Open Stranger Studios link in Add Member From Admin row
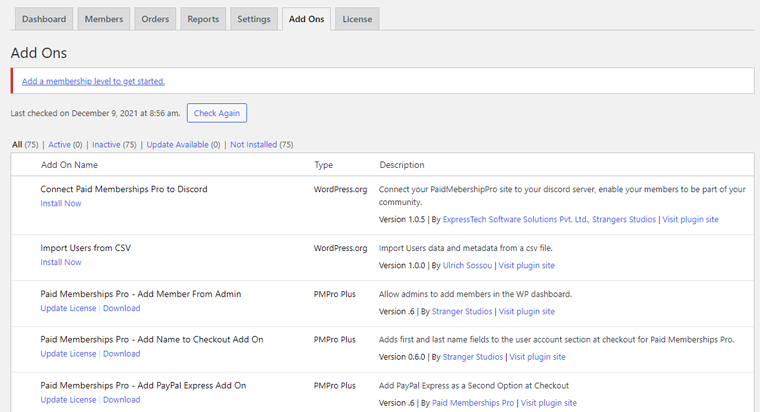Image resolution: width=760 pixels, height=412 pixels. coord(462,312)
